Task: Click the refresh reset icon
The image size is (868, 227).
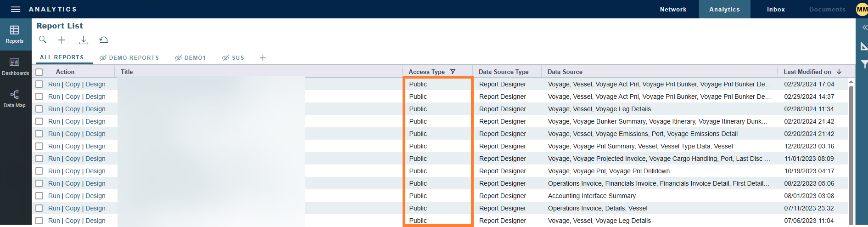Action: (x=104, y=40)
